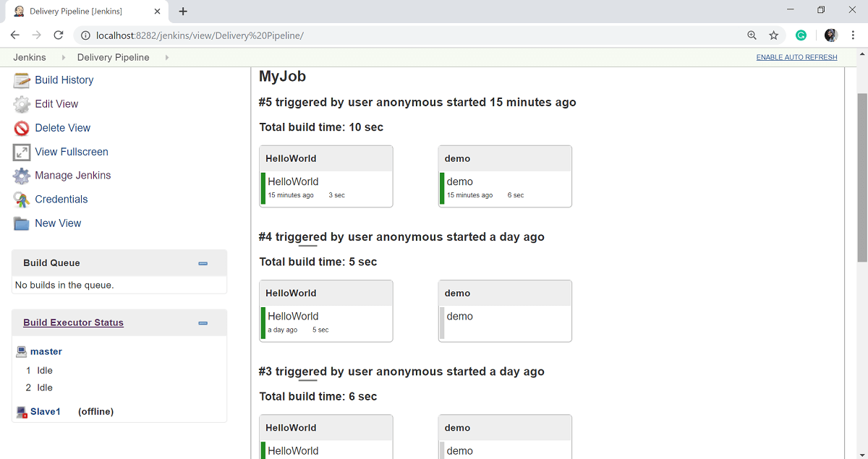Viewport: 868px width, 459px height.
Task: Select the Delivery Pipeline browser tab
Action: click(85, 12)
